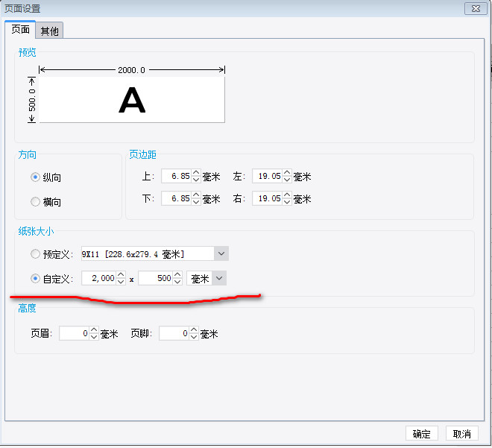
Task: Open the 毫米 unit dropdown
Action: tap(219, 278)
